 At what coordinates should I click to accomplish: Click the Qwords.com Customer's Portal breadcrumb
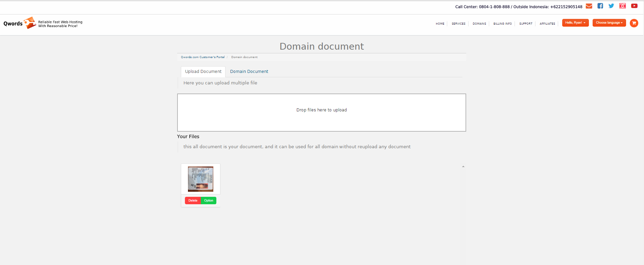click(x=202, y=57)
